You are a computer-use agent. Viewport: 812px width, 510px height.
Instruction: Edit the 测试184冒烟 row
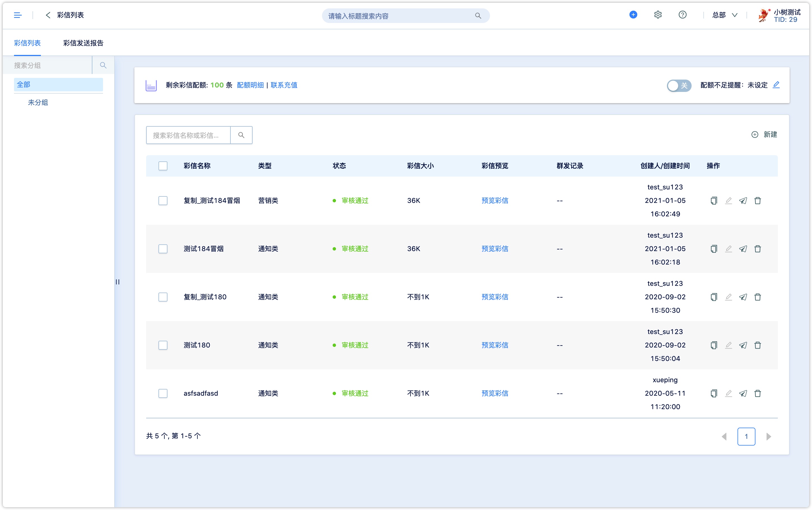(x=728, y=249)
